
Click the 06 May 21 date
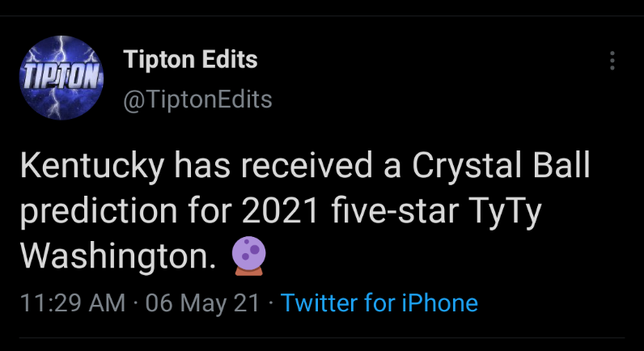pyautogui.click(x=202, y=303)
